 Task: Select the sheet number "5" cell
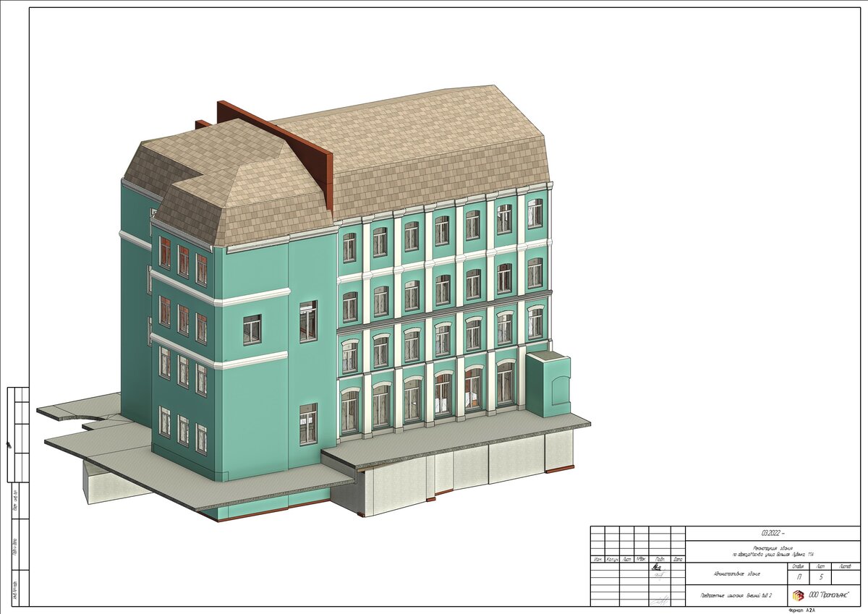pyautogui.click(x=820, y=577)
